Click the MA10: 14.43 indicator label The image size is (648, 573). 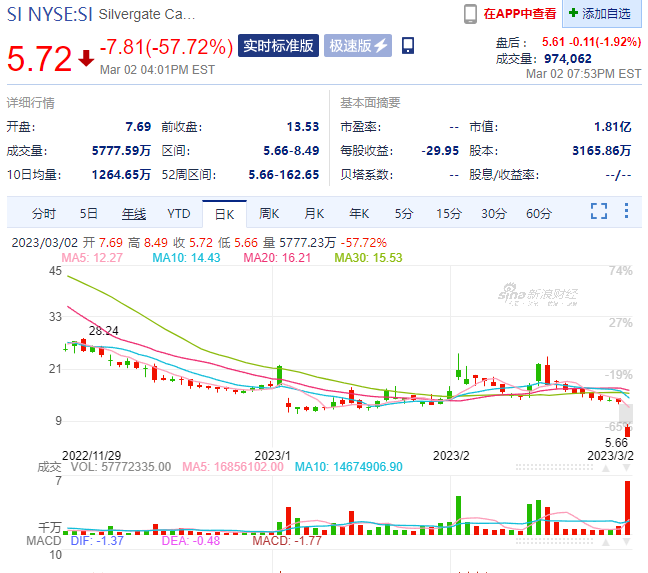tap(186, 258)
